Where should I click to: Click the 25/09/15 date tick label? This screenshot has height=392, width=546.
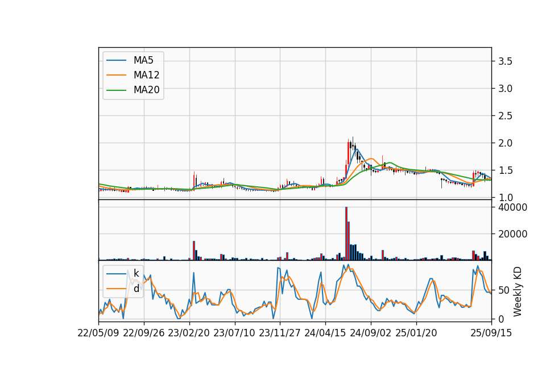[491, 333]
